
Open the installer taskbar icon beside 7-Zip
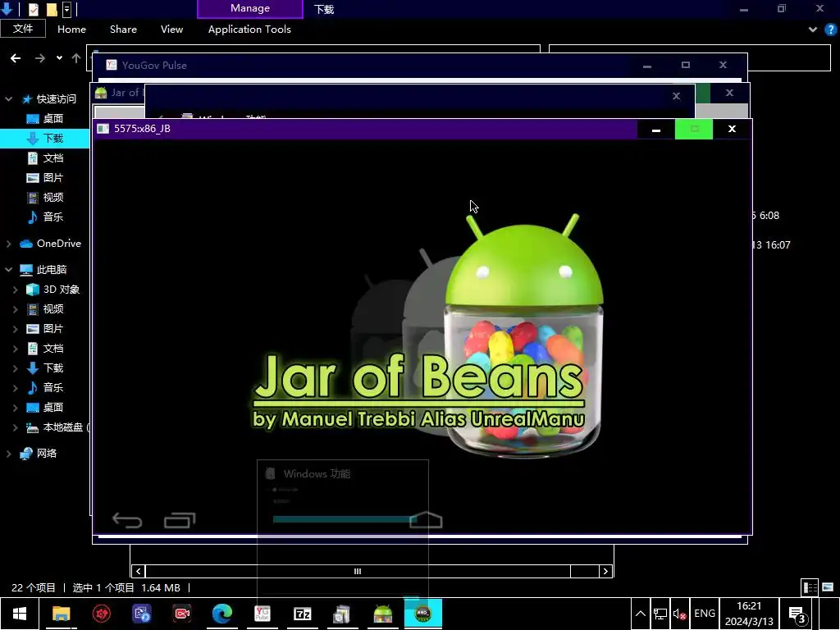point(342,614)
